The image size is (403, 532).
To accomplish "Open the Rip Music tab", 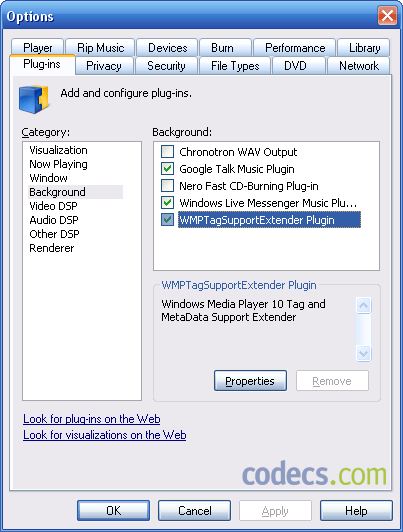I will pos(100,48).
